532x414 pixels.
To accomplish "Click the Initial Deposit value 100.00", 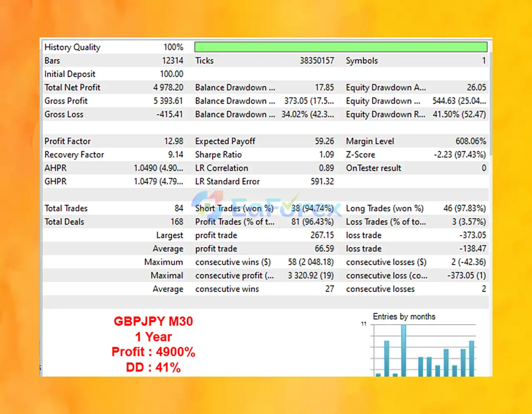I will pyautogui.click(x=172, y=74).
